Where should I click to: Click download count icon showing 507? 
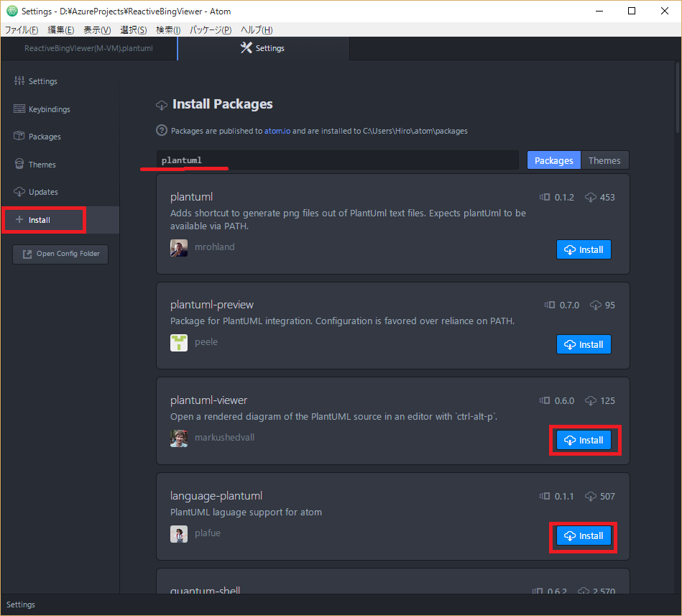(x=590, y=497)
